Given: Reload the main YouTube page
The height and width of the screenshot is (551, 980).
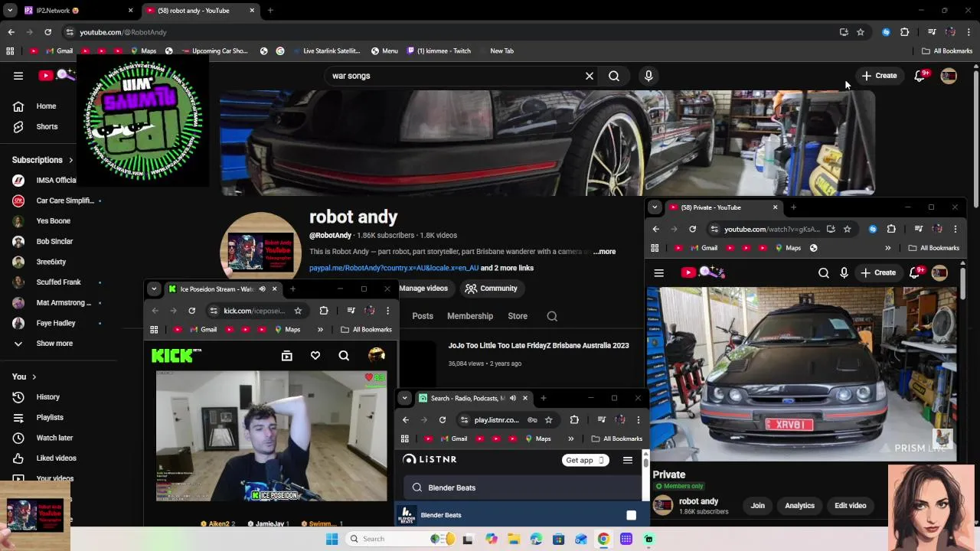Looking at the screenshot, I should [x=47, y=32].
